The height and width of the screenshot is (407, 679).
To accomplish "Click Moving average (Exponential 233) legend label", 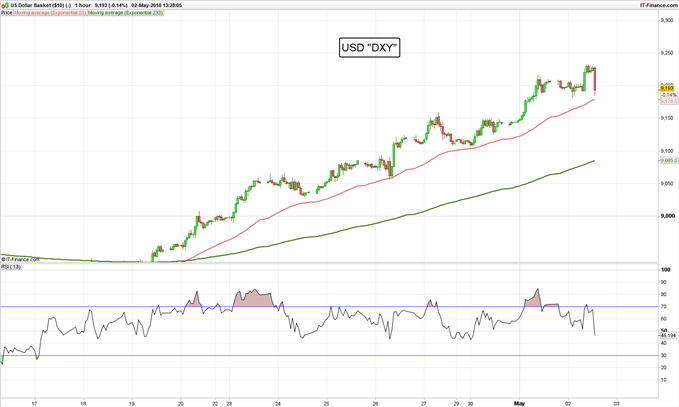I will point(125,13).
